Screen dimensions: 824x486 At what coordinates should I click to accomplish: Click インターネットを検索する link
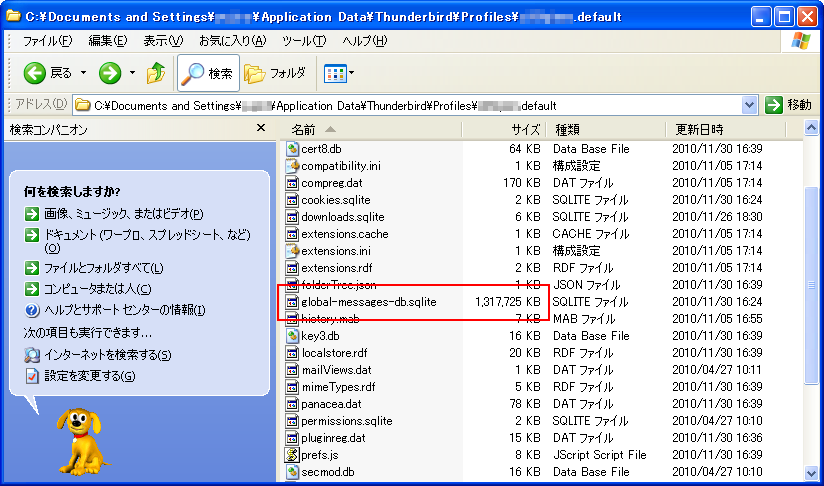[x=108, y=355]
